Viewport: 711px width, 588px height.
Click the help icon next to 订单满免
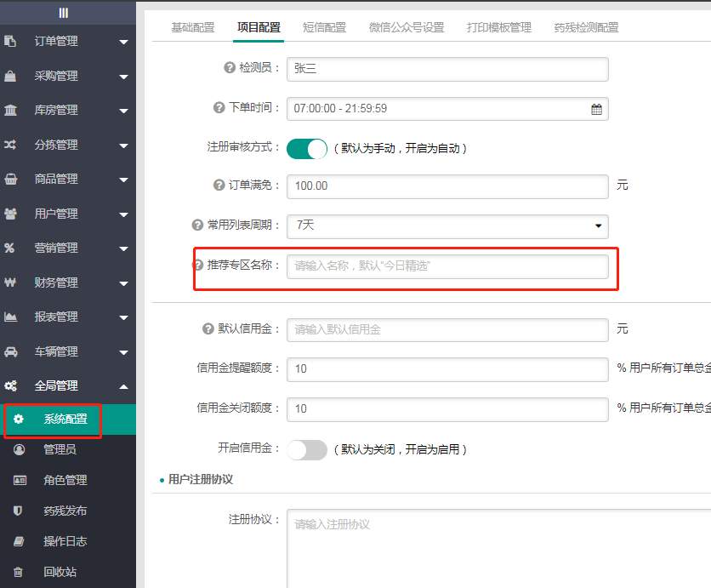(219, 185)
